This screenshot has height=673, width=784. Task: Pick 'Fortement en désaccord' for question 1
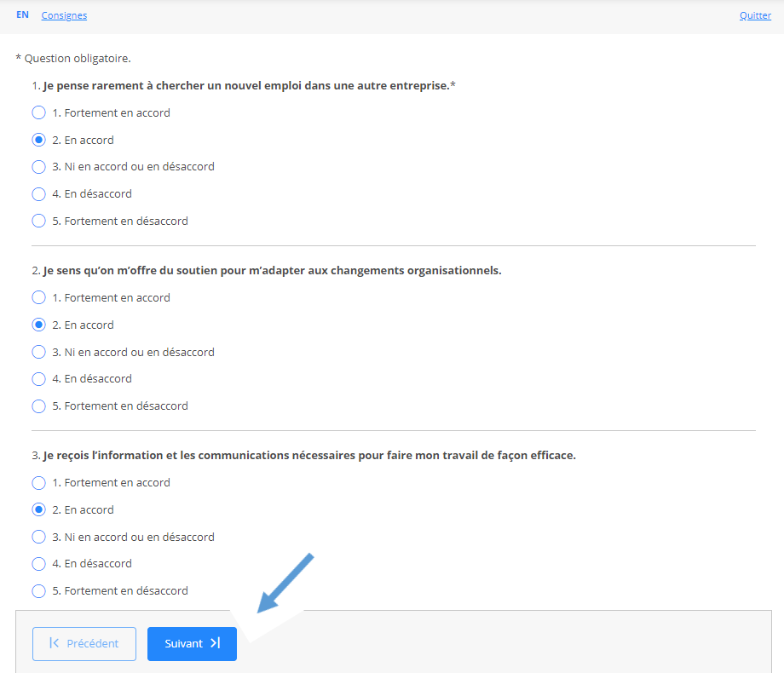(38, 221)
